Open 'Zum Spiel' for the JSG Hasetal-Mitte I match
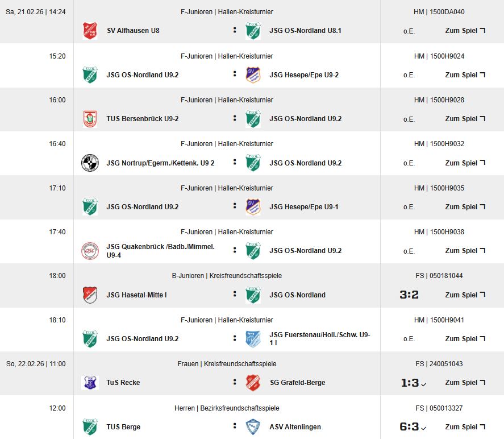The width and height of the screenshot is (504, 439). coord(465,295)
